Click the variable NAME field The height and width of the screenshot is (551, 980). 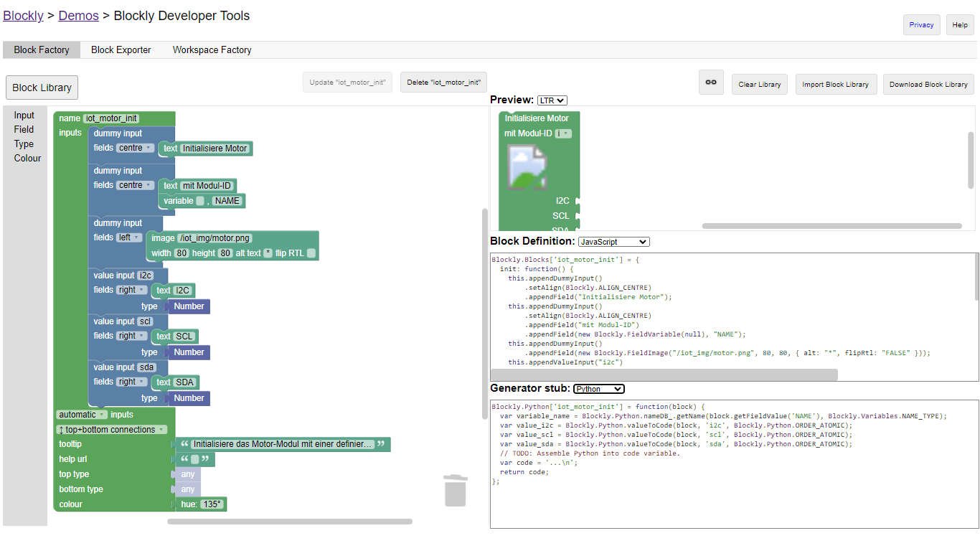(x=227, y=201)
